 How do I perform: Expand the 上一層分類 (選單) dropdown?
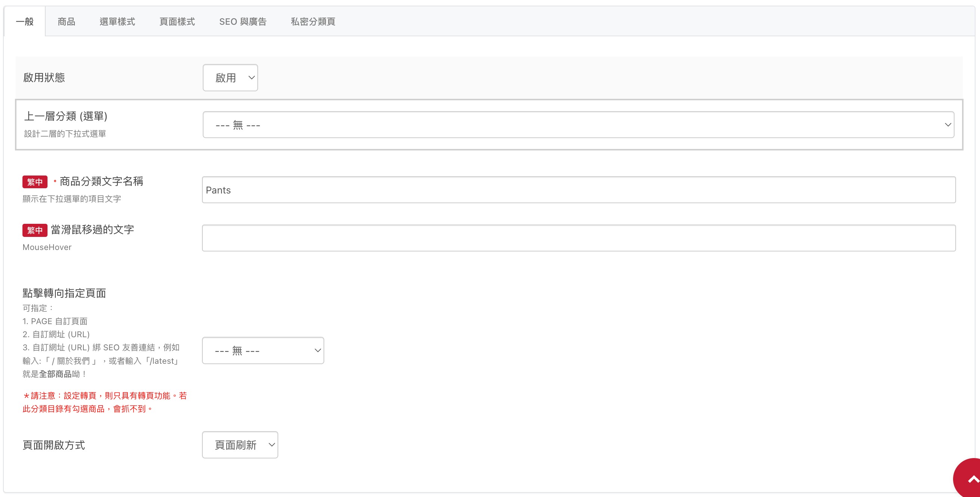[x=578, y=125]
